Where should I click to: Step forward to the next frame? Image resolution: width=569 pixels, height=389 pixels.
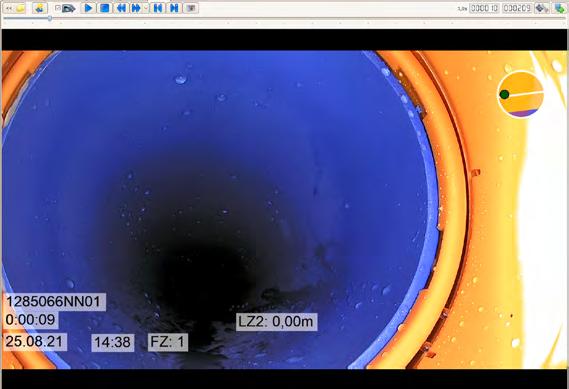(x=174, y=8)
